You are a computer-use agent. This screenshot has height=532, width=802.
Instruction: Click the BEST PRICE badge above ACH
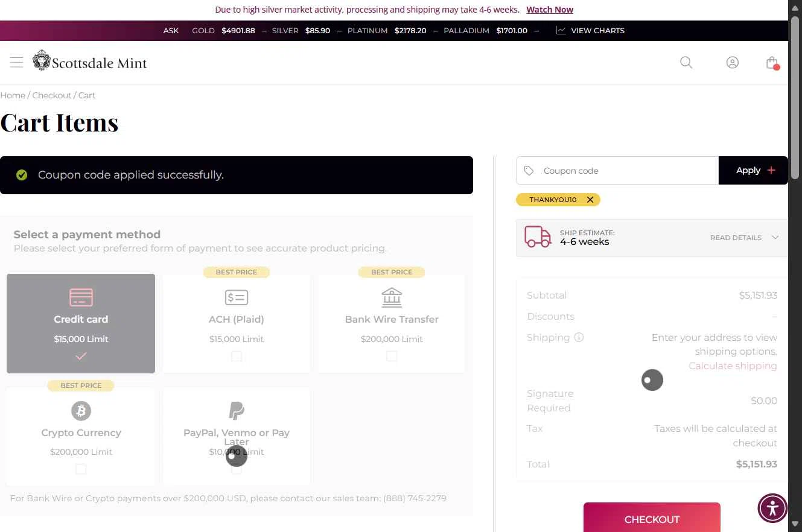tap(237, 272)
